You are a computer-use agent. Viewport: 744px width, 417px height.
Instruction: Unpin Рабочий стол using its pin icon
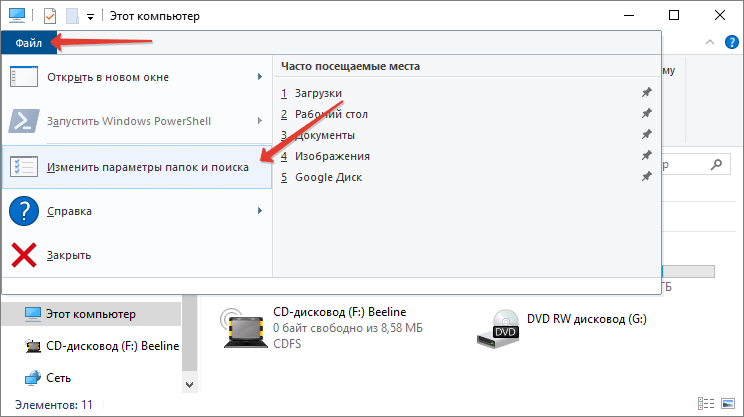(646, 113)
